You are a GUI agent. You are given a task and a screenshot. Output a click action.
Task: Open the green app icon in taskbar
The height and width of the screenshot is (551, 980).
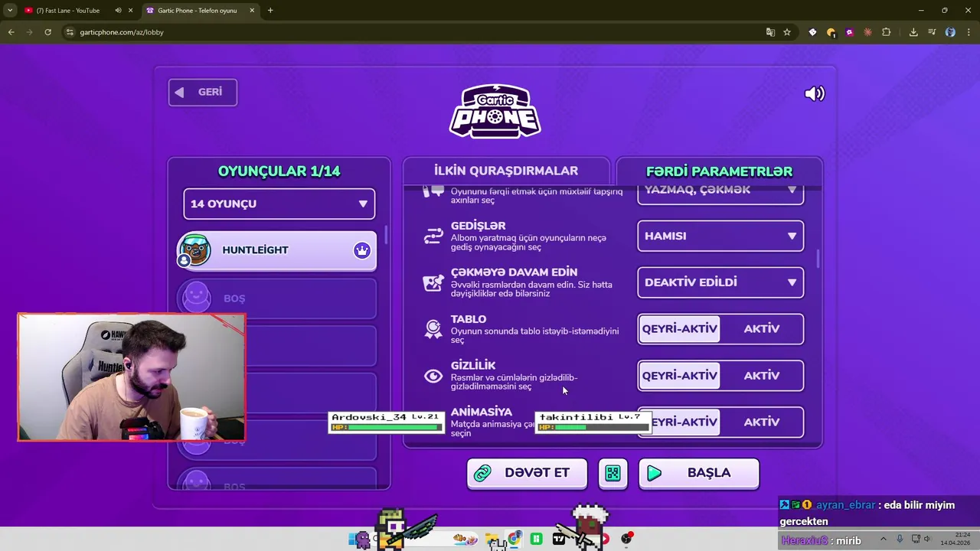click(x=537, y=539)
